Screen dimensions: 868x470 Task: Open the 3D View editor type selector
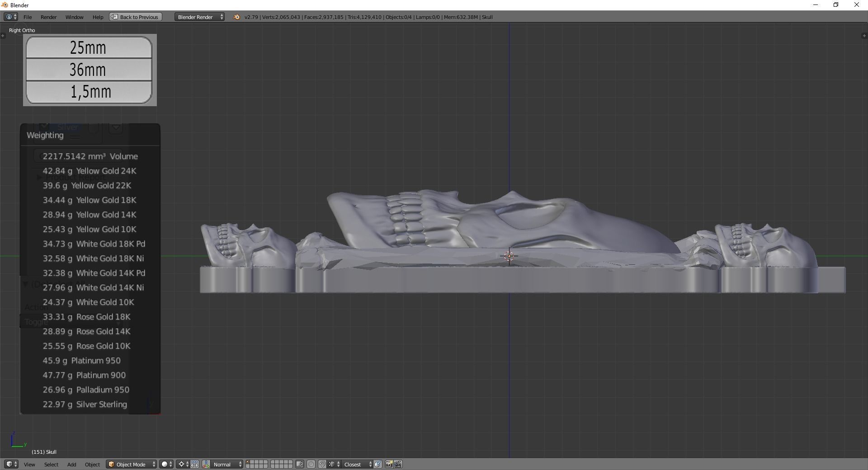(11, 464)
